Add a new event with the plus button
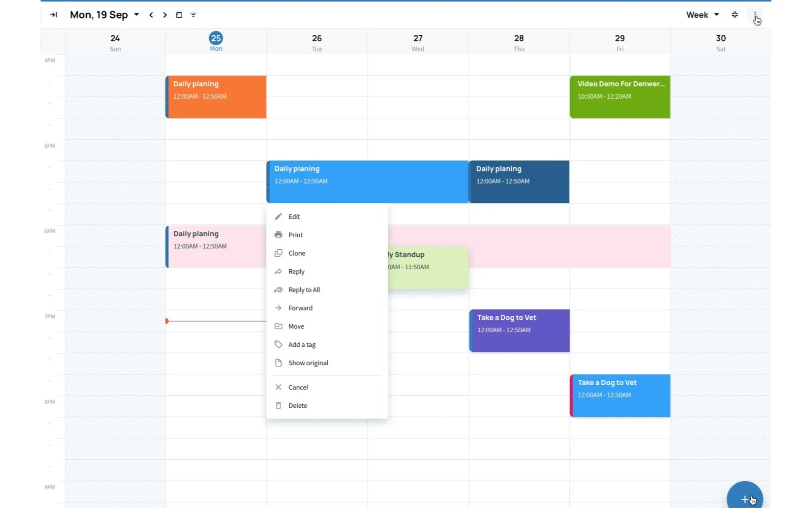The height and width of the screenshot is (508, 812). [x=745, y=499]
